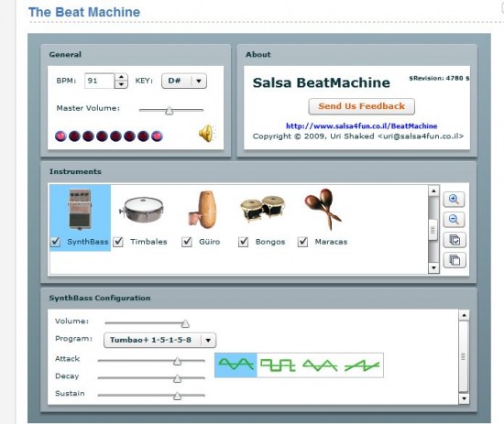504x424 pixels.
Task: Click the SynthBass Configuration scroll up arrow
Action: [x=464, y=315]
